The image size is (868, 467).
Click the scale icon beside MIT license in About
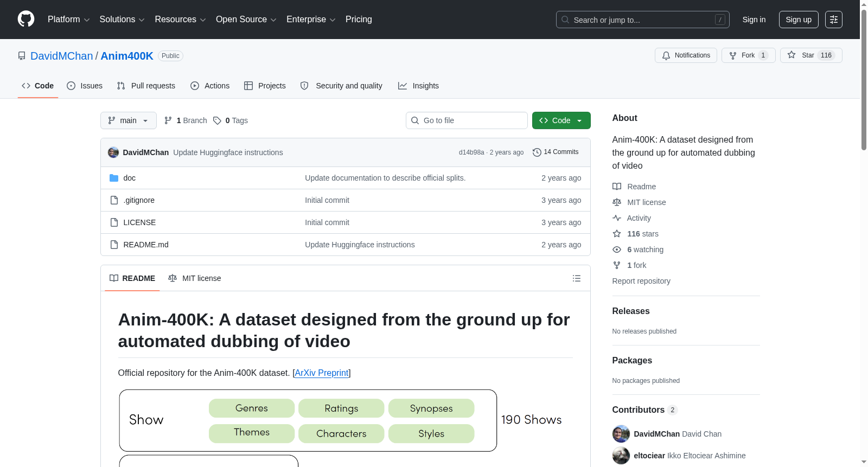[x=617, y=202]
